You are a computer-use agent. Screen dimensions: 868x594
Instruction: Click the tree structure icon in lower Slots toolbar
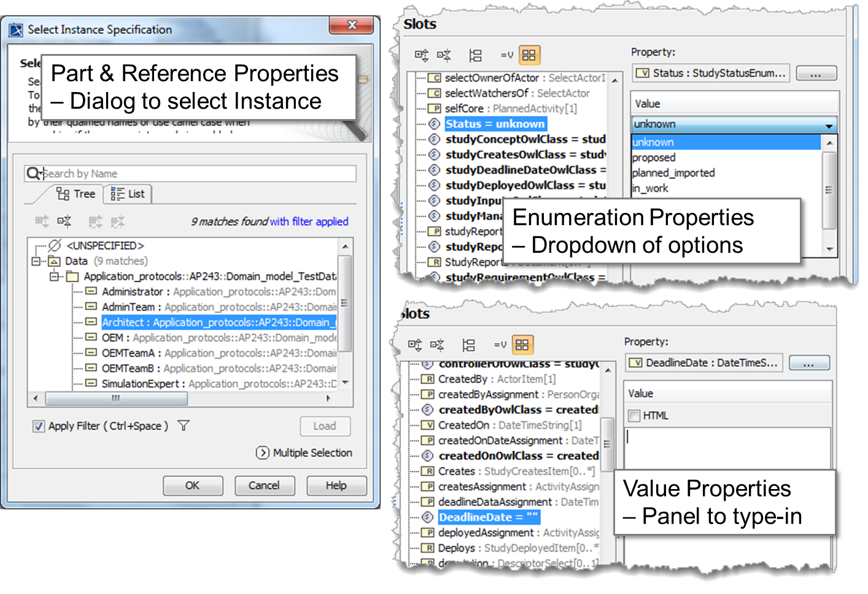[469, 345]
